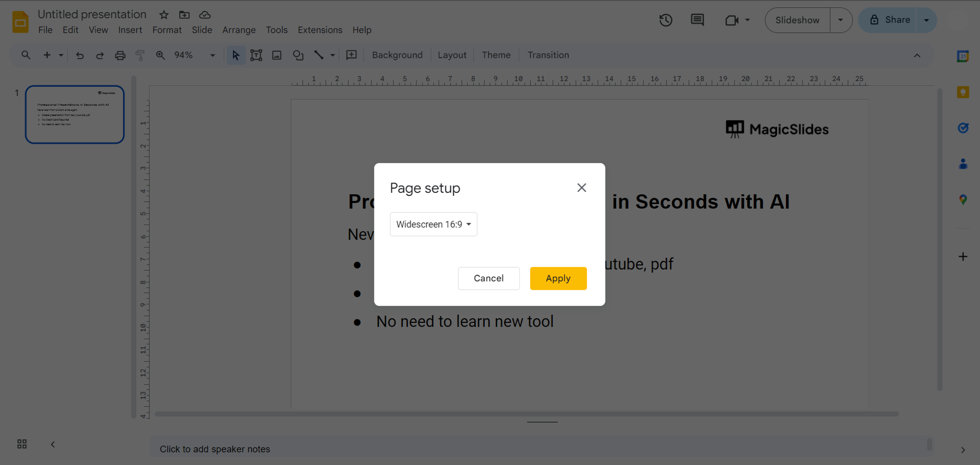Viewport: 980px width, 465px height.
Task: Click the Google Slides home logo
Action: click(20, 22)
